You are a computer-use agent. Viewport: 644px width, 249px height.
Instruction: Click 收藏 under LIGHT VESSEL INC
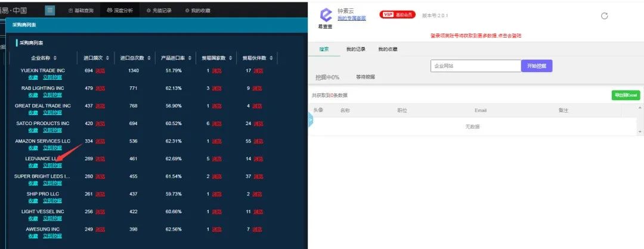click(33, 218)
